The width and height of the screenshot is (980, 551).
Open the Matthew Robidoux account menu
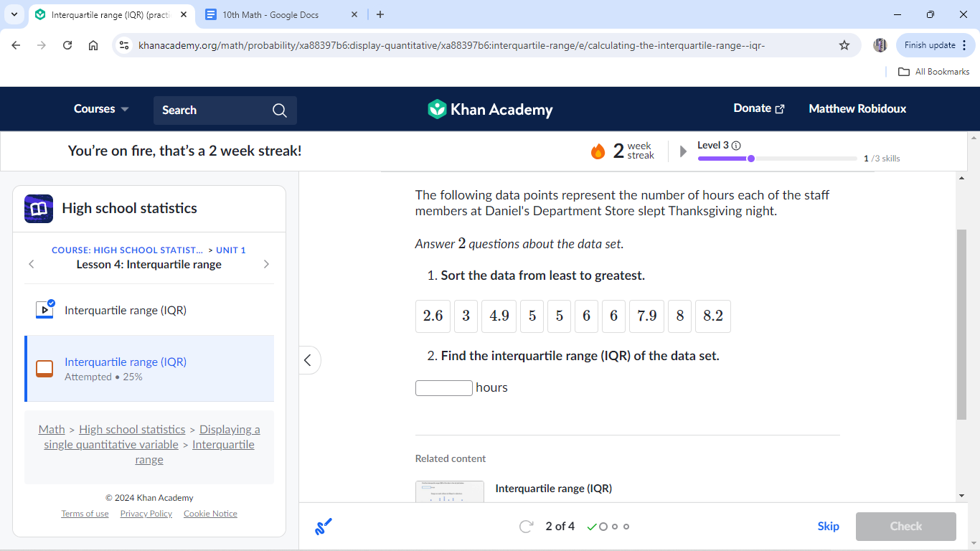(x=857, y=109)
